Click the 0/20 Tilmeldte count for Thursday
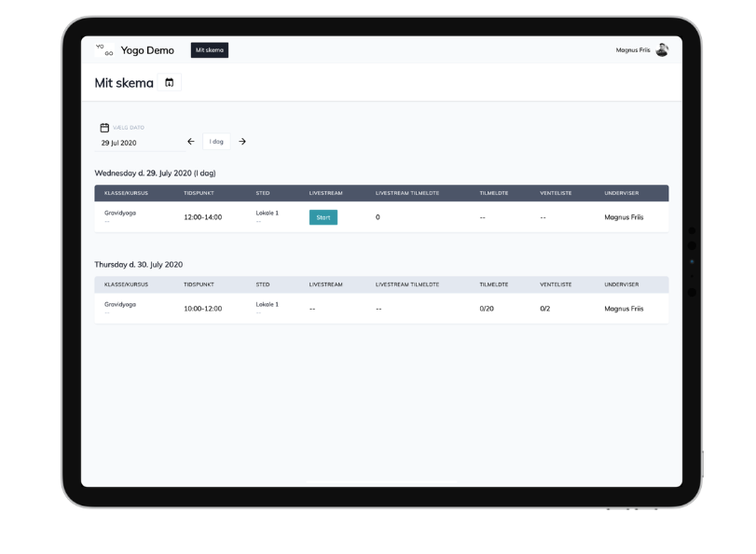 (486, 308)
